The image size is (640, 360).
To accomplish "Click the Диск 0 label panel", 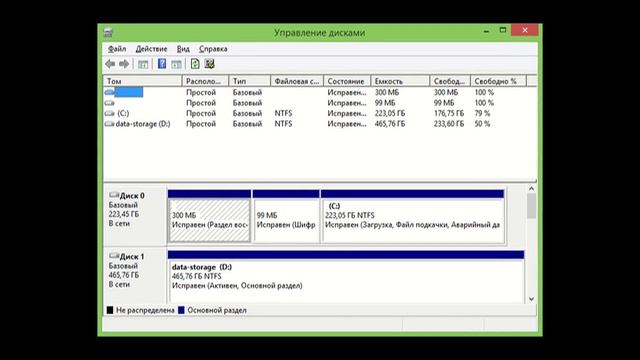I will click(x=135, y=216).
